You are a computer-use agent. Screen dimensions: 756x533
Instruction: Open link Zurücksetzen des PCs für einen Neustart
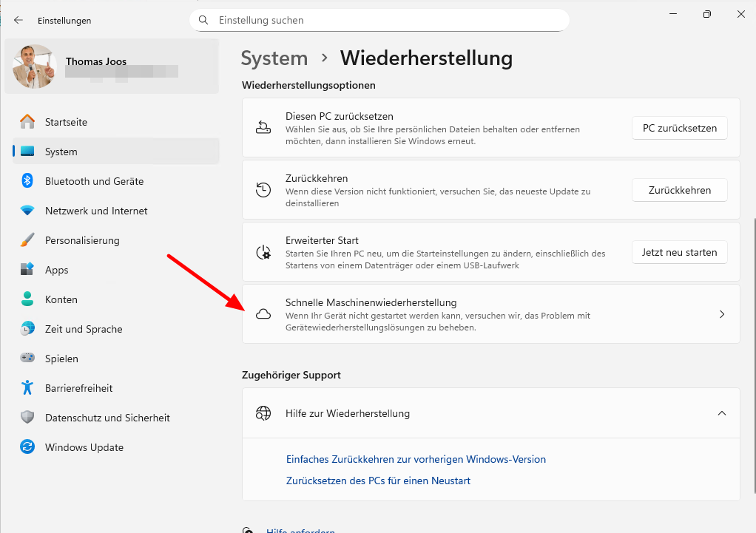click(378, 481)
